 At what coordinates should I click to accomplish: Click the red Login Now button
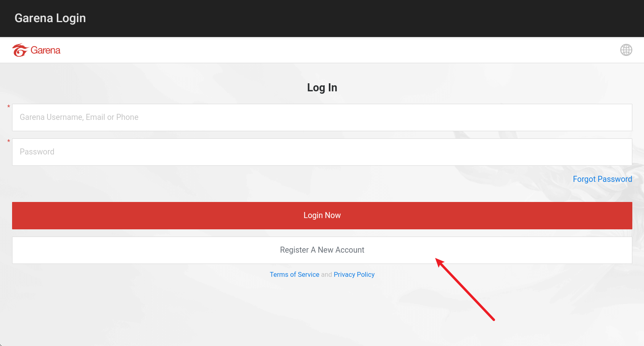coord(322,216)
